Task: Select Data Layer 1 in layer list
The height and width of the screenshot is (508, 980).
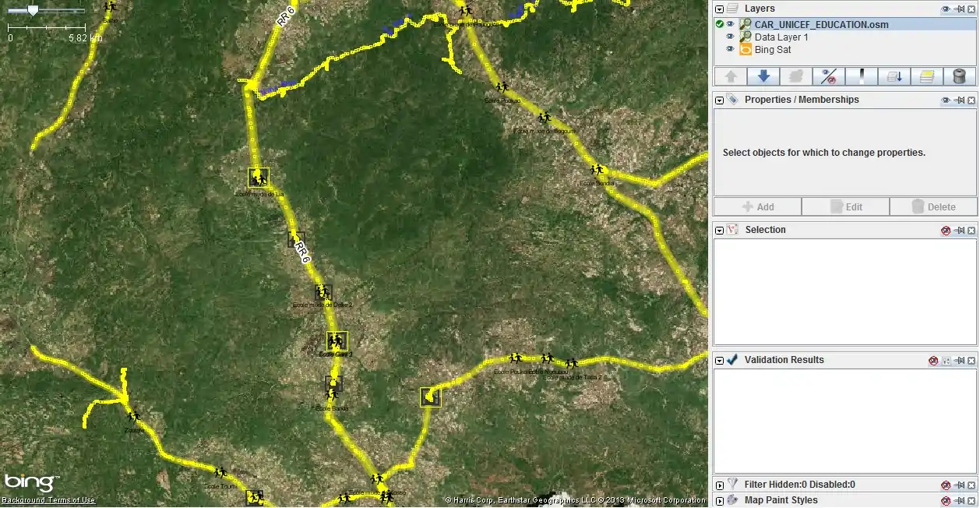Action: (x=781, y=37)
